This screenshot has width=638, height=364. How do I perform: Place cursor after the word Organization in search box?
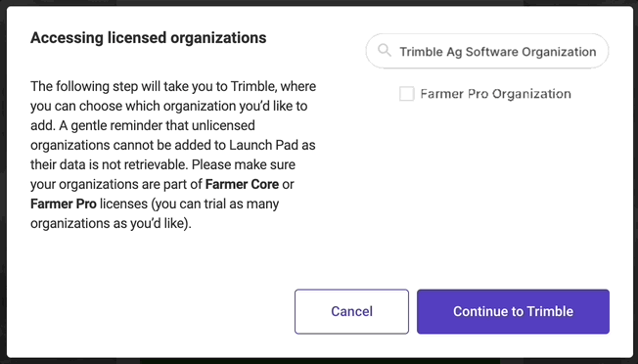coord(597,52)
